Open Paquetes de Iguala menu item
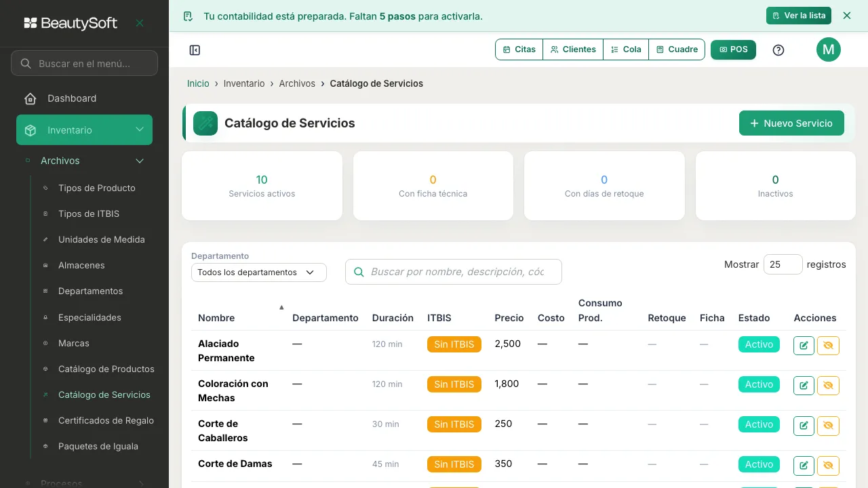868x488 pixels. [x=98, y=446]
